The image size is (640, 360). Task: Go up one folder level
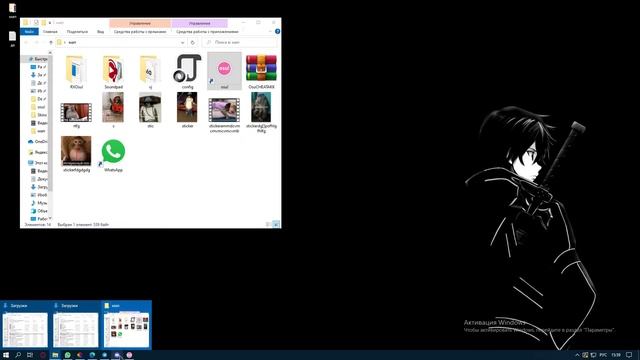[51, 42]
